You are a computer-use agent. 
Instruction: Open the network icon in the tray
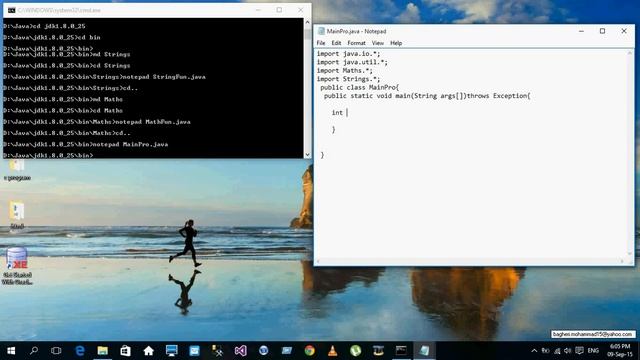[x=557, y=351]
